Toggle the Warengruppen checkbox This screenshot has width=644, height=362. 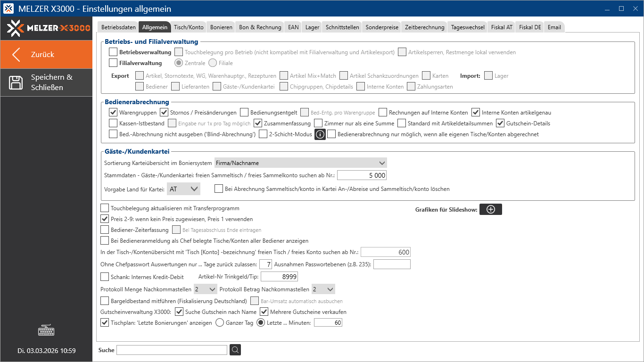pyautogui.click(x=113, y=112)
